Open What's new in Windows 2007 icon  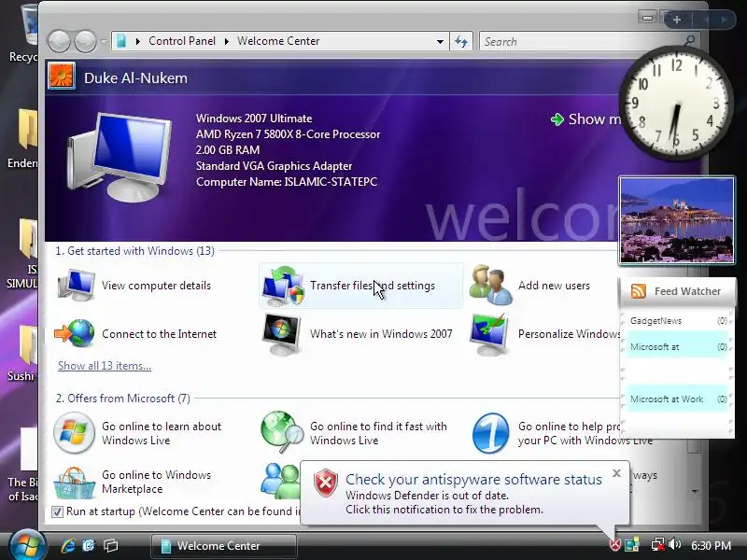click(x=282, y=334)
